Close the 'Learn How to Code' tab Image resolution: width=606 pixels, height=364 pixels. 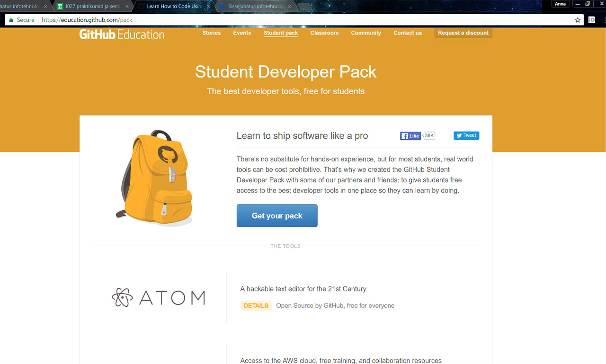click(208, 7)
